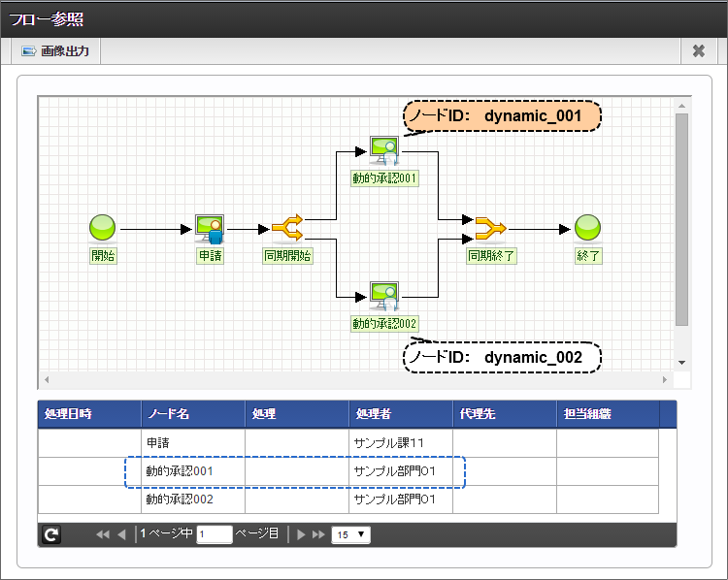Go to the next page of results
This screenshot has width=728, height=580.
coord(301,534)
